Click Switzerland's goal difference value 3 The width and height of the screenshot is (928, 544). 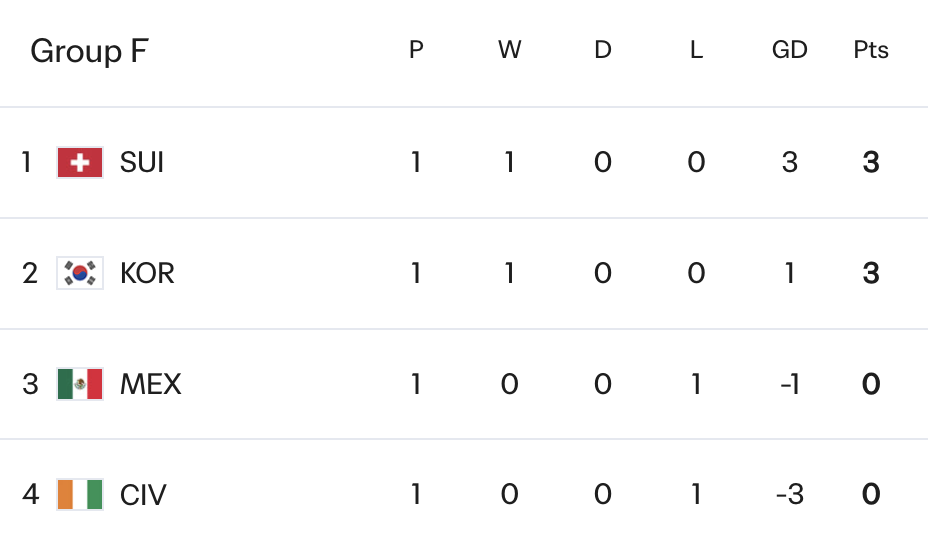point(789,162)
